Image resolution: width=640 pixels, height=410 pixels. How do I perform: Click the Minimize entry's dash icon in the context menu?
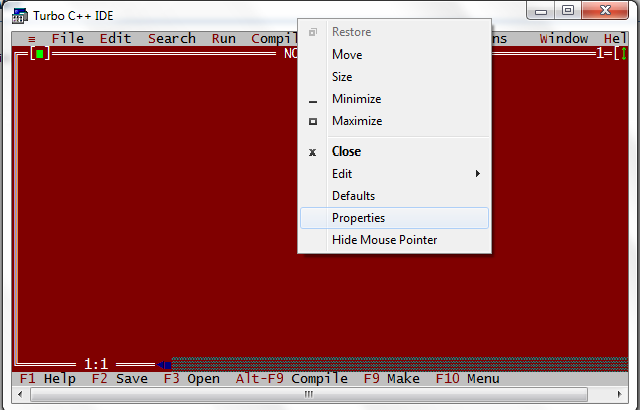(x=313, y=101)
